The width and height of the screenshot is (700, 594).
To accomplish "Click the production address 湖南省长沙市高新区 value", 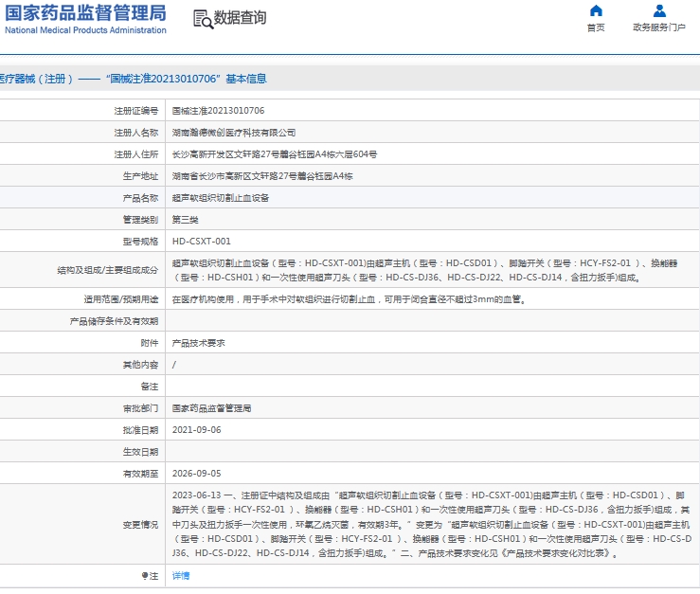I will [262, 176].
